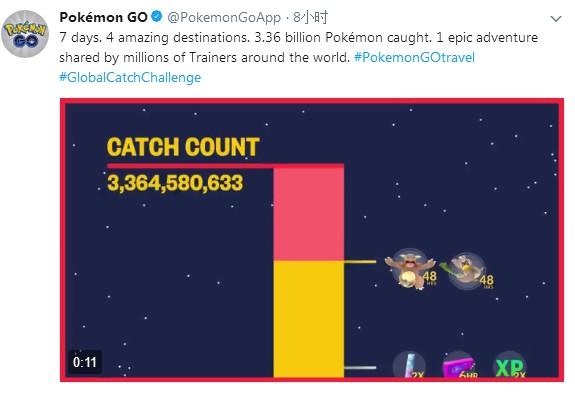This screenshot has height=393, width=575.
Task: Click the Kangaskhan 48-hour reward icon
Action: [411, 269]
